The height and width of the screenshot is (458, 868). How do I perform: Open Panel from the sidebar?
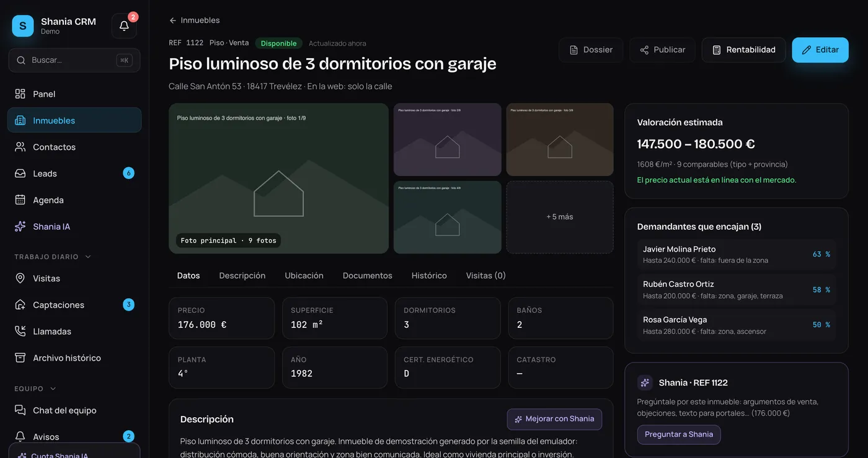point(74,94)
